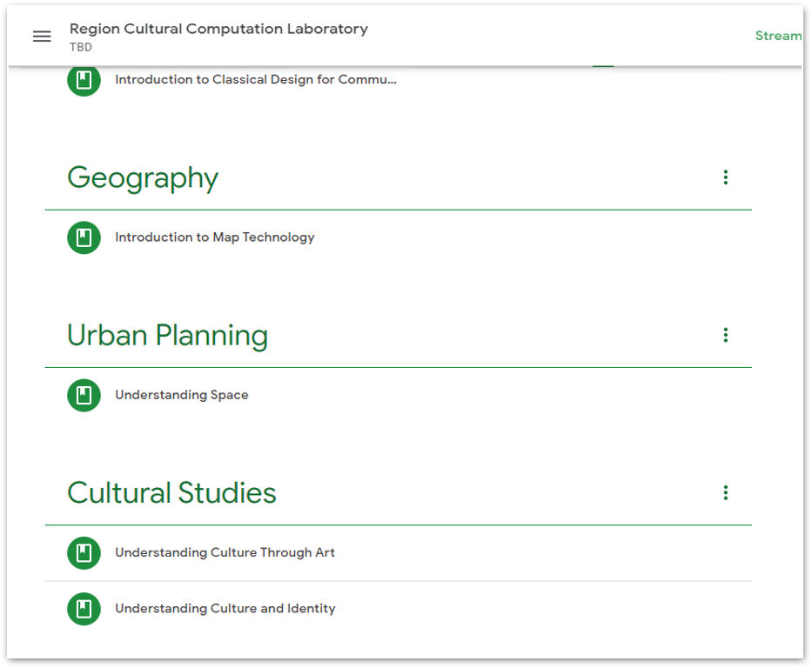812x668 pixels.
Task: Click the book icon beside Introduction to Map Technology
Action: pyautogui.click(x=84, y=237)
